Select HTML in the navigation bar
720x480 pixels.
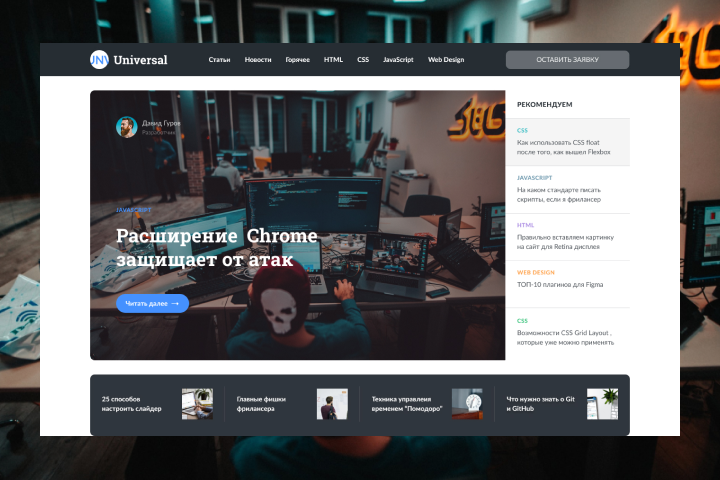tap(333, 60)
